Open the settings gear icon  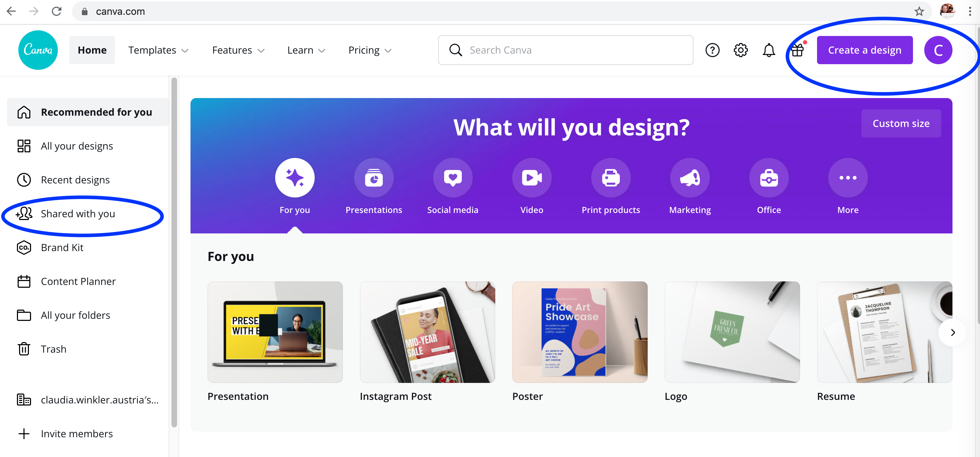tap(740, 50)
